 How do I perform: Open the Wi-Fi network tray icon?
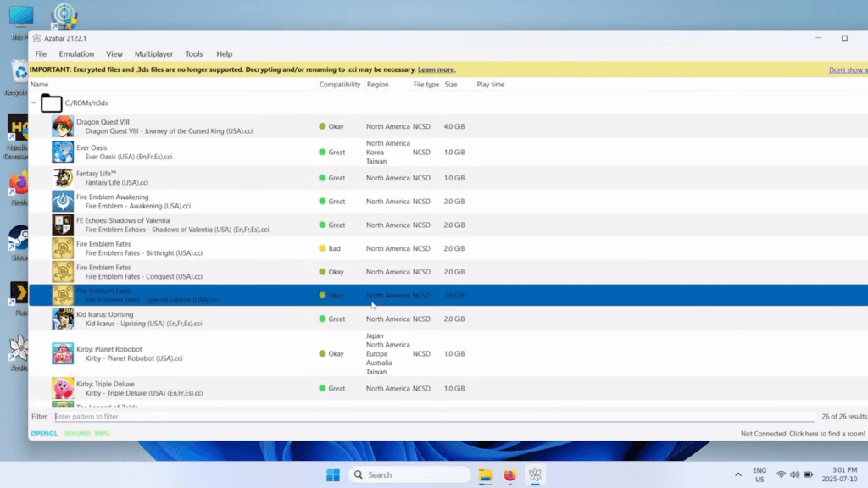coord(781,474)
